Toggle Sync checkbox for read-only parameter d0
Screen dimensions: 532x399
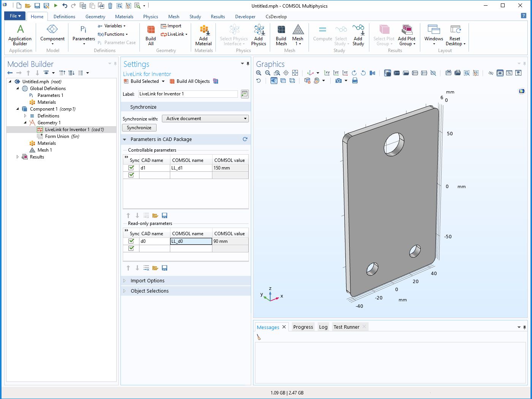(131, 241)
